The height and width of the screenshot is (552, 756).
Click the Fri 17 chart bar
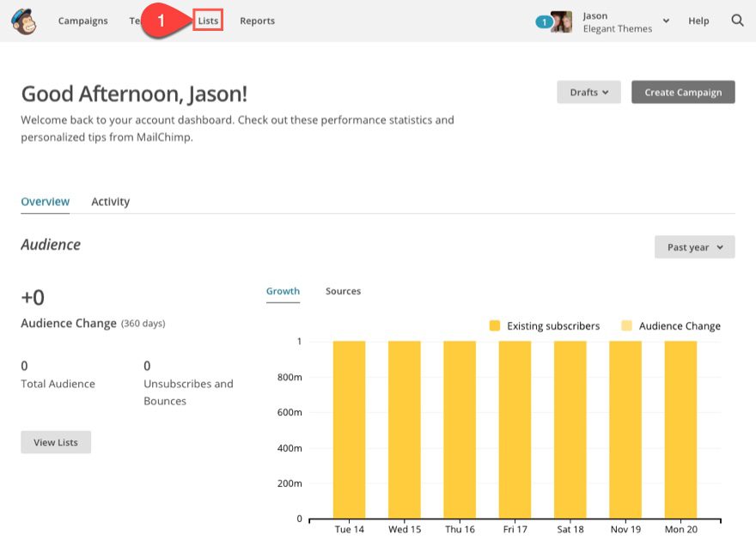click(515, 429)
